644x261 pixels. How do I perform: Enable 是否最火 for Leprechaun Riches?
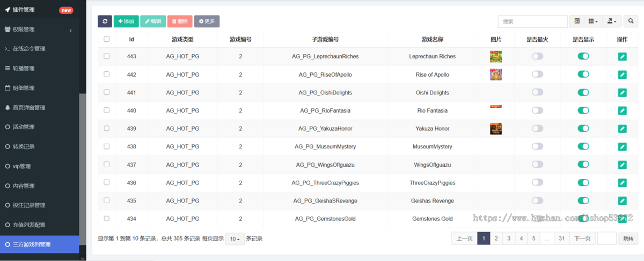click(537, 56)
